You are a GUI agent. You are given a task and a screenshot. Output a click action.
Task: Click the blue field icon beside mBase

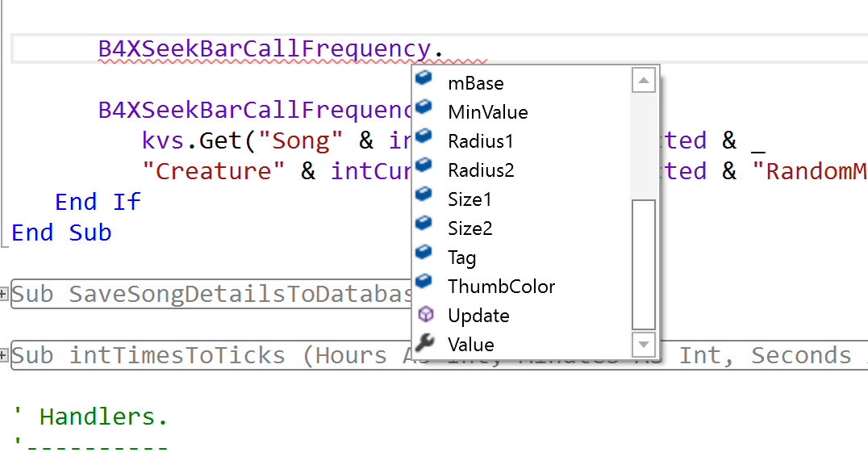424,82
